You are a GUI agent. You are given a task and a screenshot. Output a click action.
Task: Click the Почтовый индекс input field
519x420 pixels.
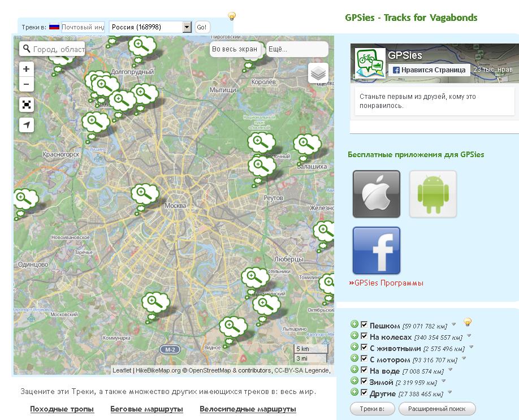pyautogui.click(x=83, y=27)
